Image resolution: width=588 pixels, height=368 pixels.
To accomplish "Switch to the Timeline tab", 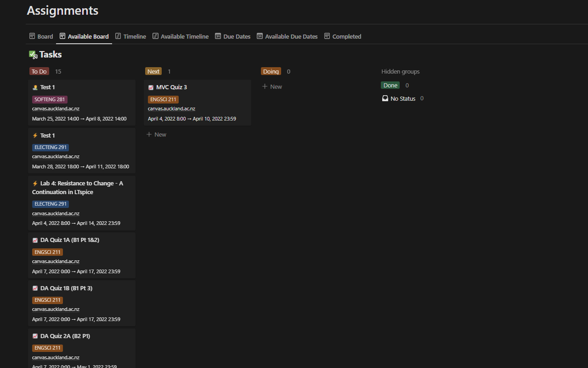I will click(x=130, y=36).
